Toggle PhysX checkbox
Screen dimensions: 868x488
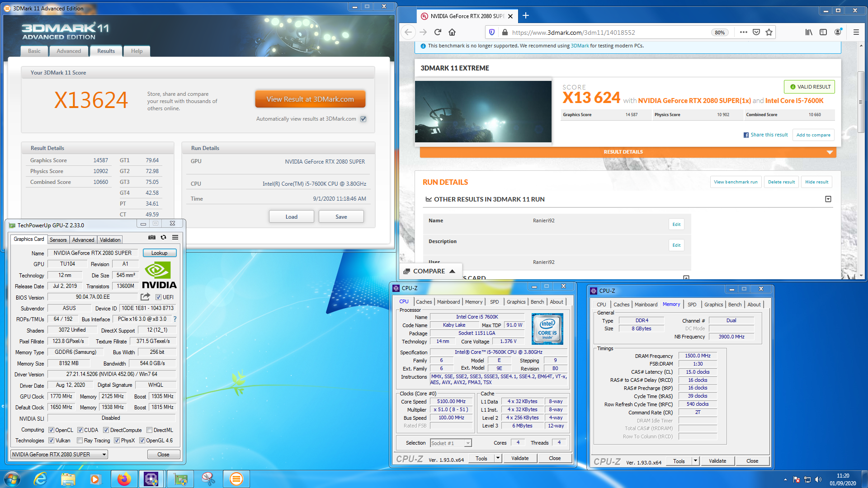click(117, 441)
